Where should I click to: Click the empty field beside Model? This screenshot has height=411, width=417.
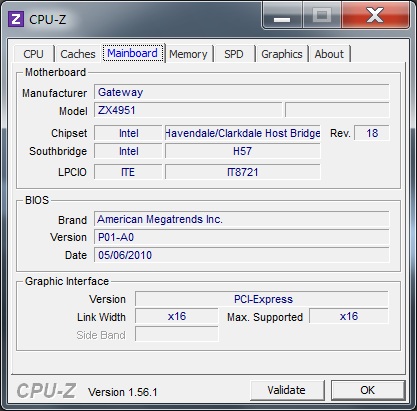point(337,110)
